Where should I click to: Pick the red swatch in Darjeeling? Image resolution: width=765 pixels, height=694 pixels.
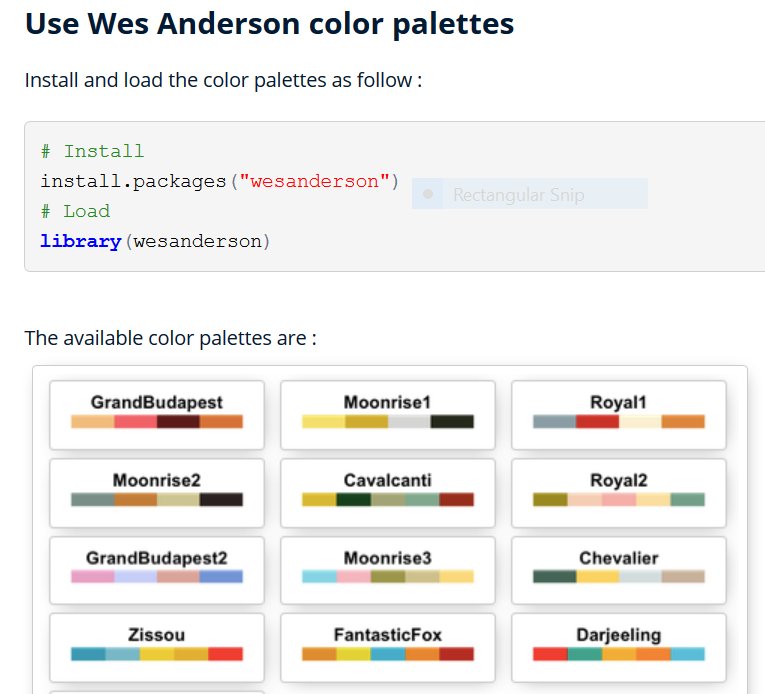click(550, 654)
